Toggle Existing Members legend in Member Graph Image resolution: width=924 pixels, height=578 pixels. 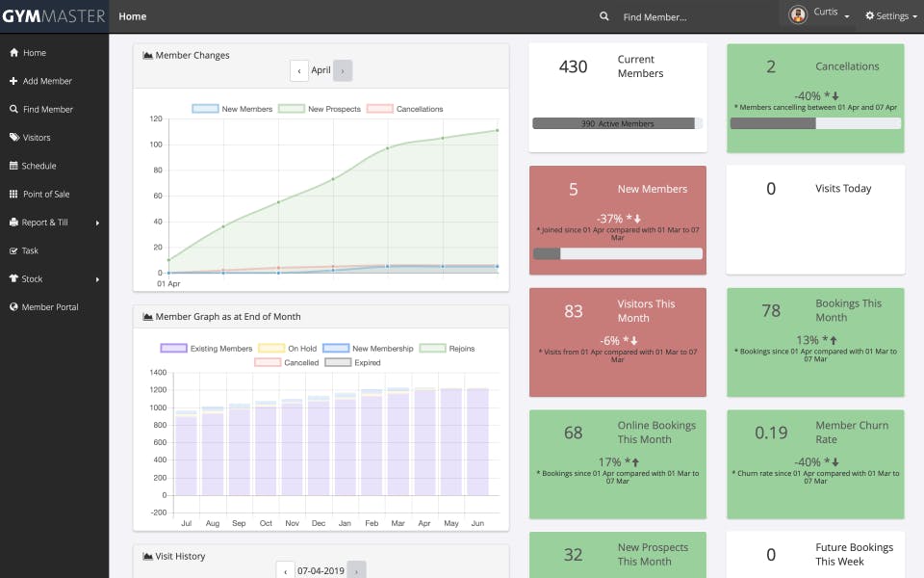click(x=206, y=349)
